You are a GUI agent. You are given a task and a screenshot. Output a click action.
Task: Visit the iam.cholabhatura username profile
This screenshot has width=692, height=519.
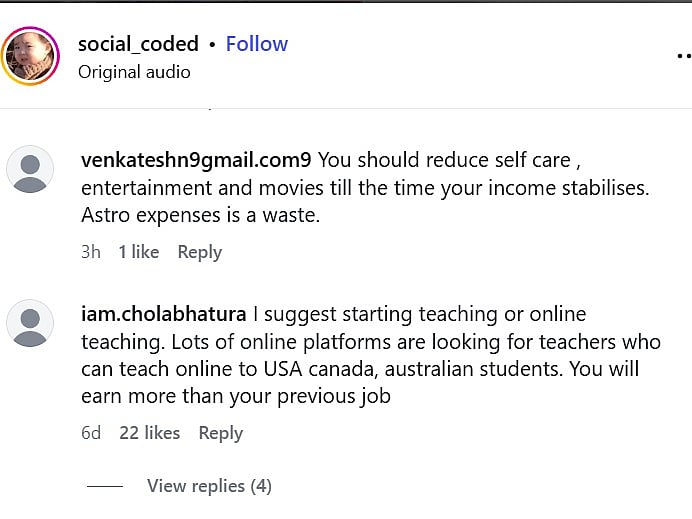(164, 314)
